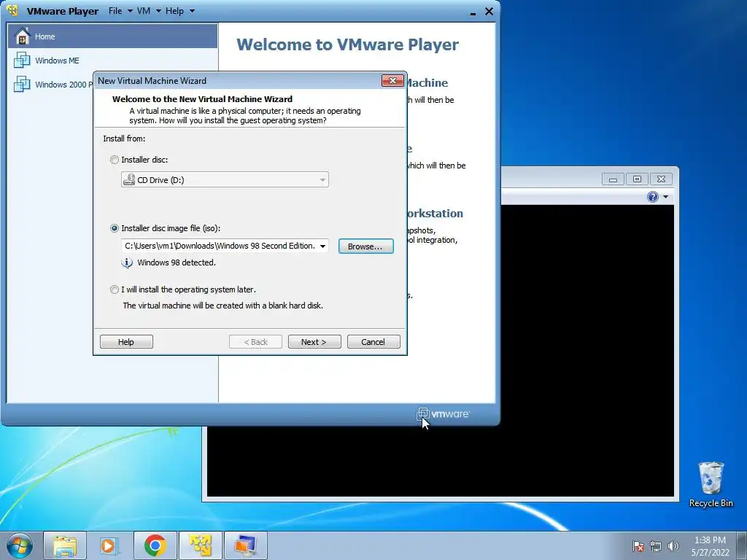Click the vmware logo at the bottom
747x560 pixels.
pyautogui.click(x=443, y=414)
